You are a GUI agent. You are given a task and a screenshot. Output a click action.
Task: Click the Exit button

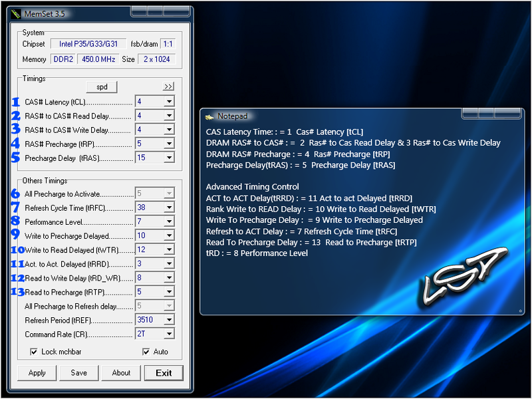pyautogui.click(x=164, y=373)
